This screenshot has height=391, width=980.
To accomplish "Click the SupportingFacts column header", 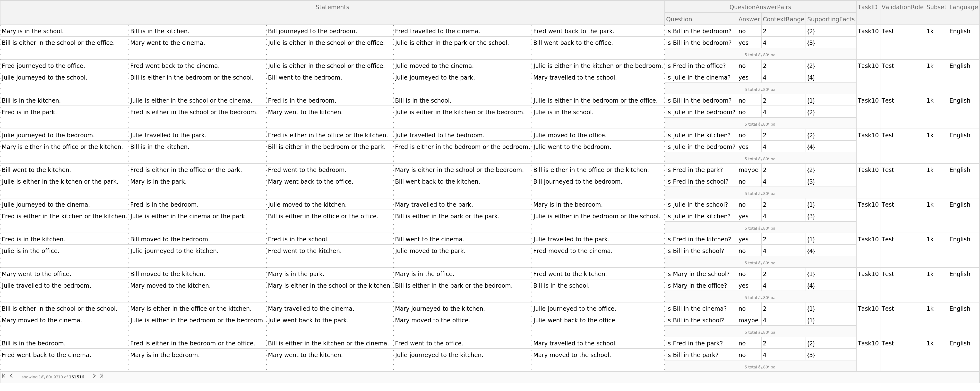I will pos(831,19).
